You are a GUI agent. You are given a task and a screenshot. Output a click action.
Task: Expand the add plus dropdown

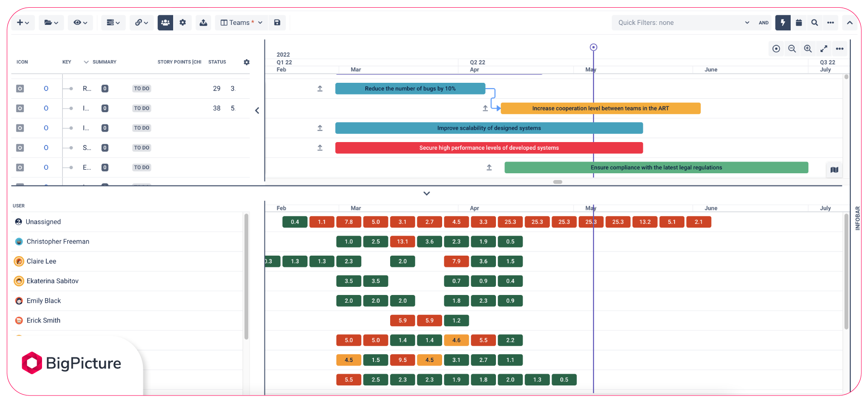[23, 23]
